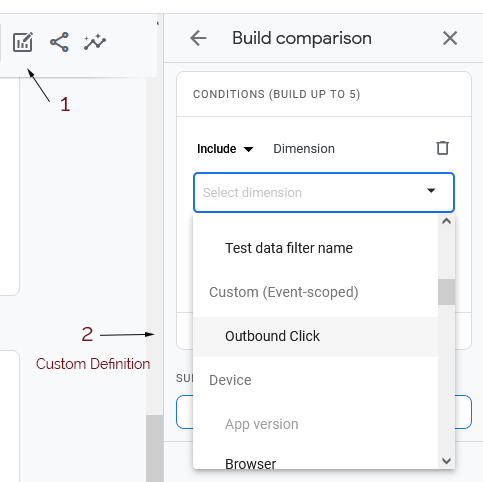Close the Build comparison panel

click(450, 38)
